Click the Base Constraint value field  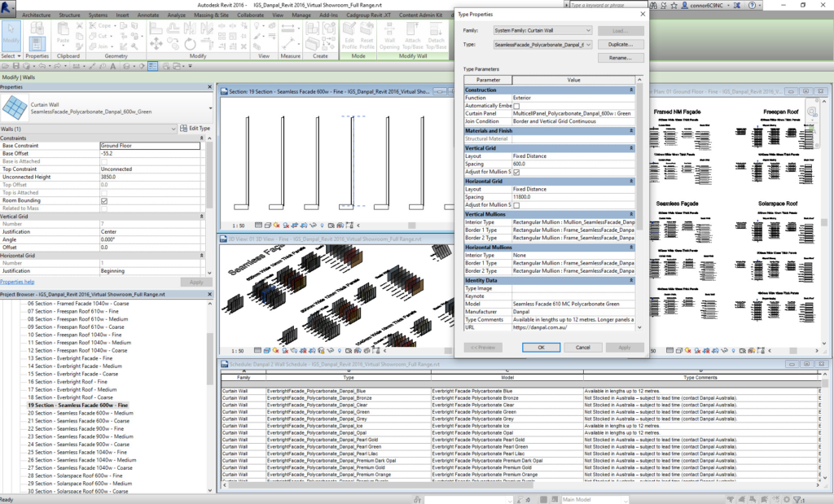(150, 146)
